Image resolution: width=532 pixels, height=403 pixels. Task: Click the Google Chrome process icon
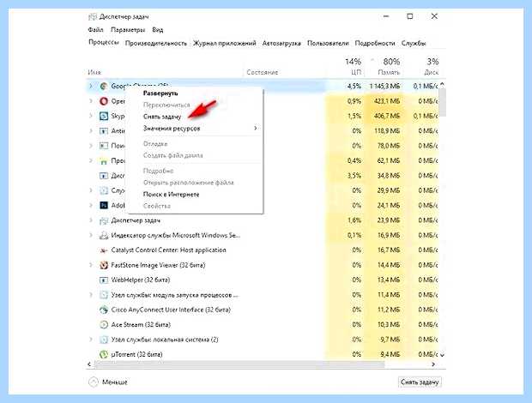(104, 86)
